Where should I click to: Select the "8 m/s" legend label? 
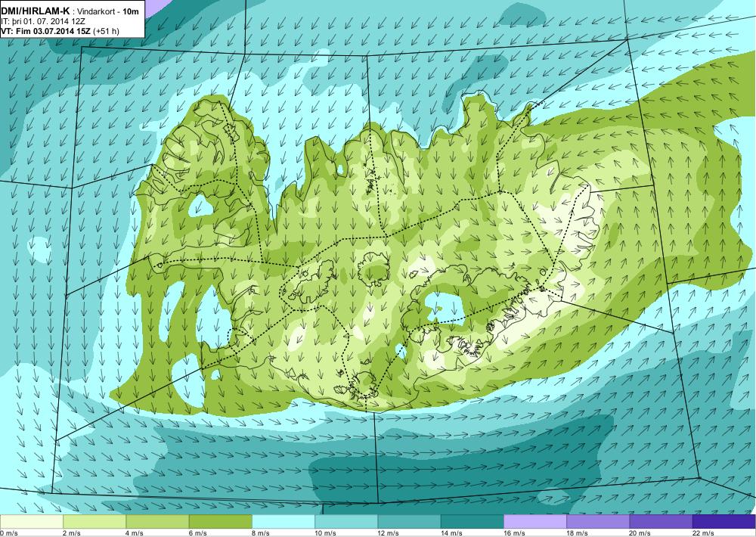tap(261, 533)
